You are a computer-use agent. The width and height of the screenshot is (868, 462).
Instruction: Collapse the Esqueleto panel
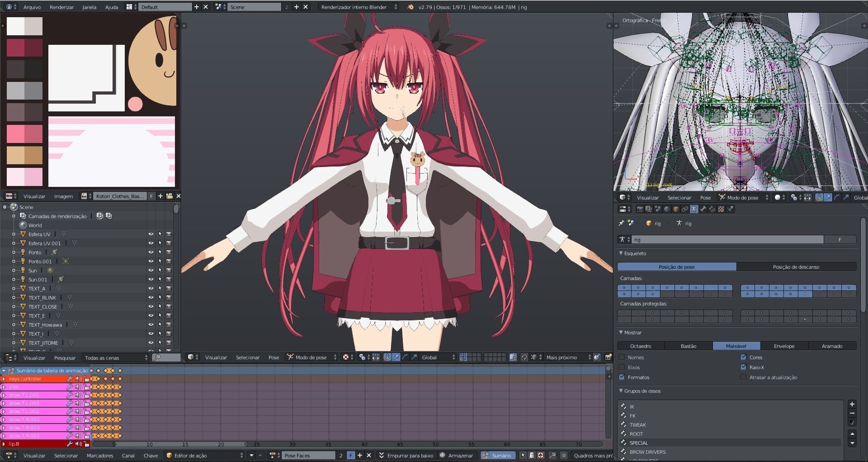(621, 253)
